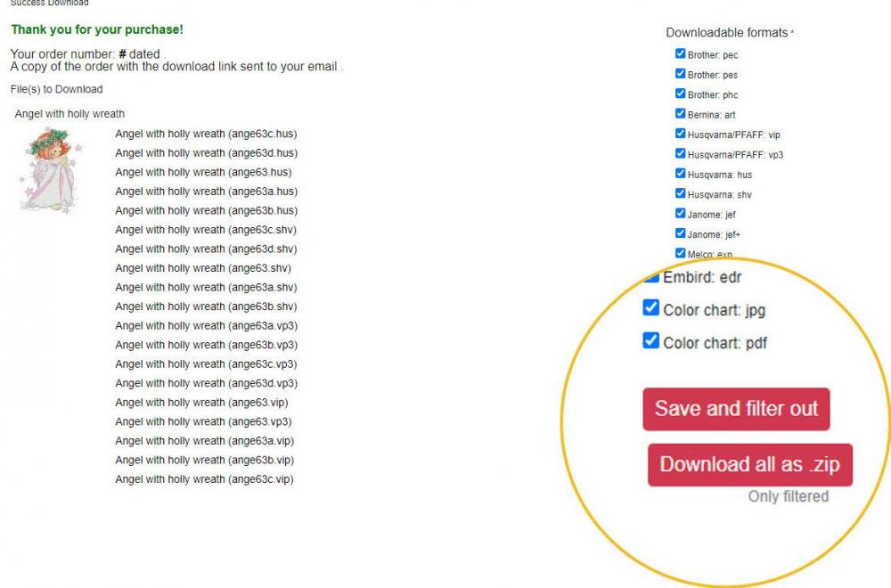The image size is (891, 588).
Task: Open the ange63c.vip file link
Action: (205, 479)
